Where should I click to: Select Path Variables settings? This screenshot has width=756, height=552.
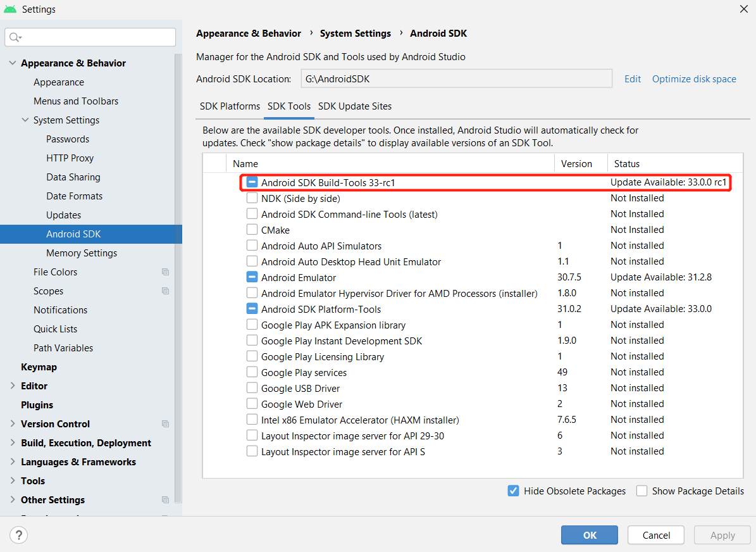click(x=63, y=348)
